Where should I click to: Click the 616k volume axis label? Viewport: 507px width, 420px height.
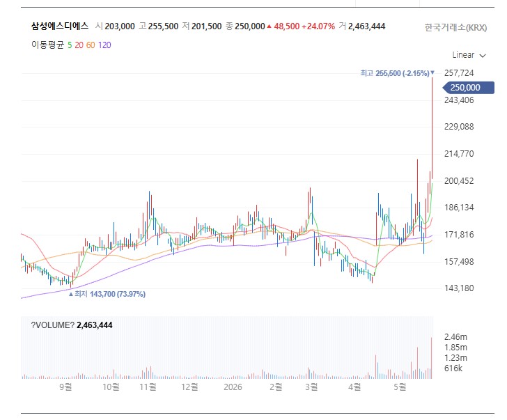[453, 368]
